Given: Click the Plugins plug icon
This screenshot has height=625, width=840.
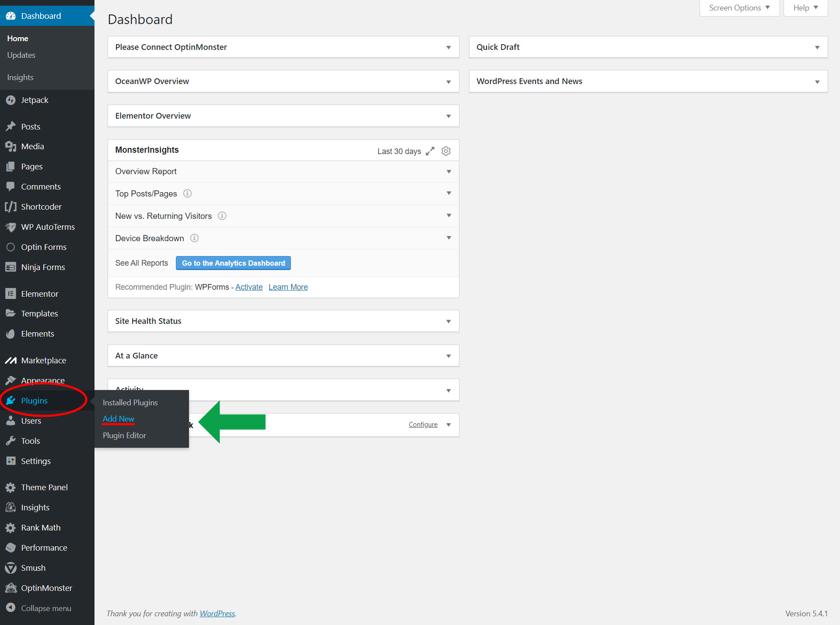Looking at the screenshot, I should point(10,400).
